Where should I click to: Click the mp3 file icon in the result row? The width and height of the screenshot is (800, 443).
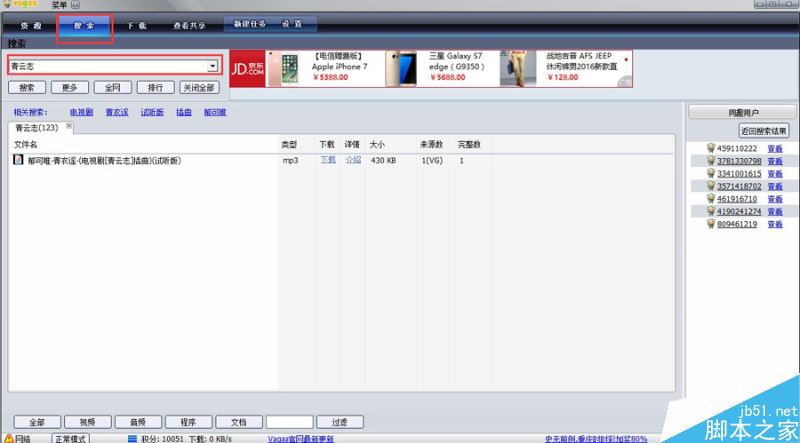[x=18, y=160]
